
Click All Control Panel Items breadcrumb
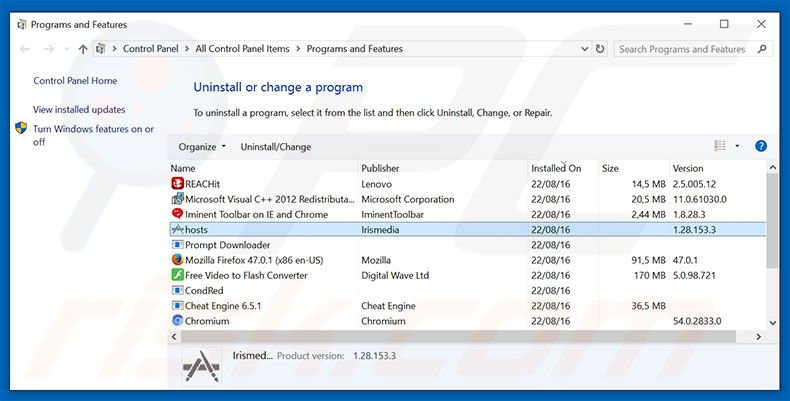pyautogui.click(x=242, y=49)
